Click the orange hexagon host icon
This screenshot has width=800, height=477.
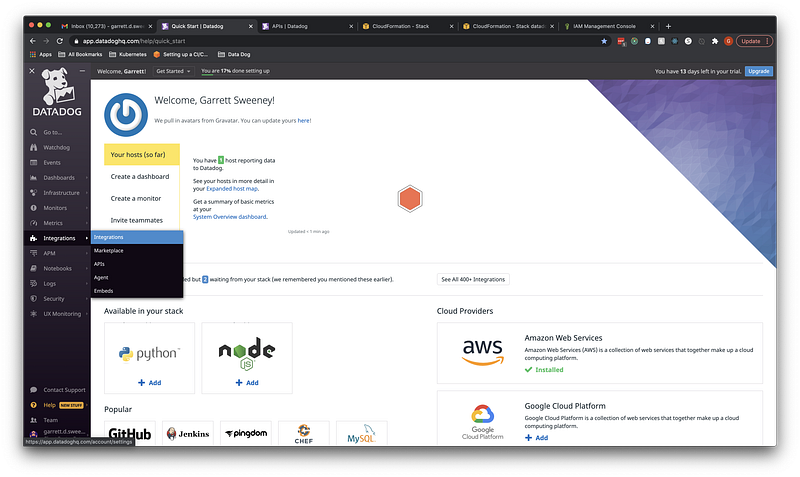pyautogui.click(x=410, y=198)
